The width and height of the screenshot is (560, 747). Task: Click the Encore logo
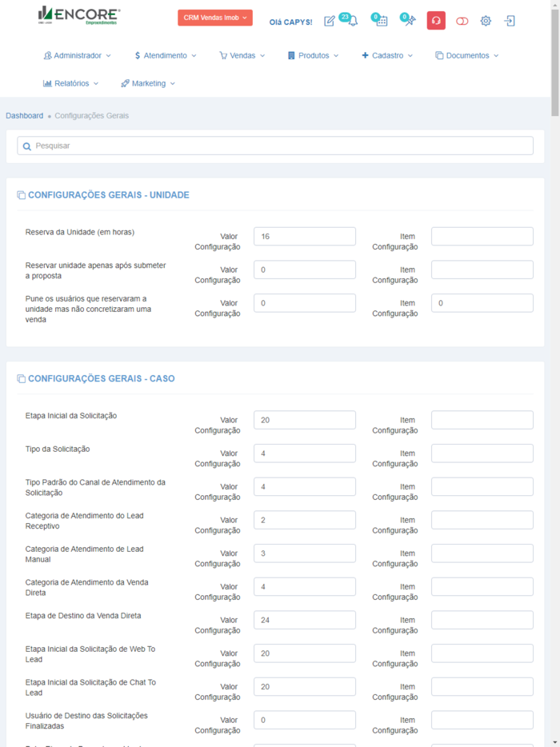coord(79,16)
